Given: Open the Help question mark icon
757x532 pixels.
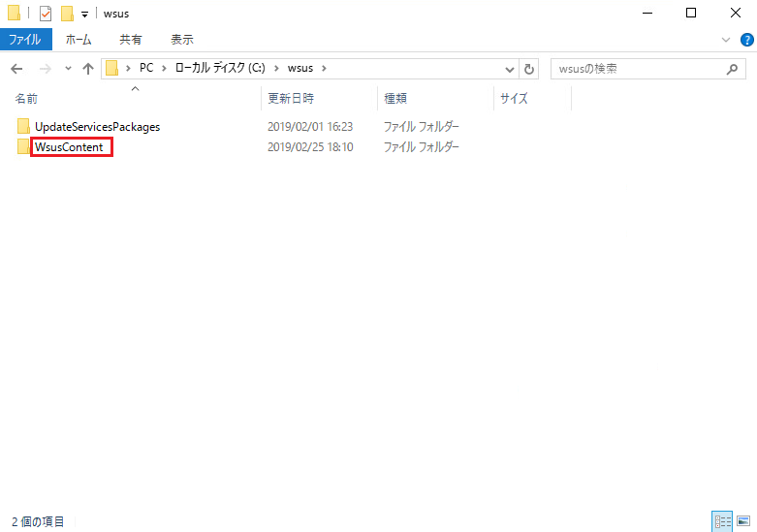Looking at the screenshot, I should click(x=744, y=40).
